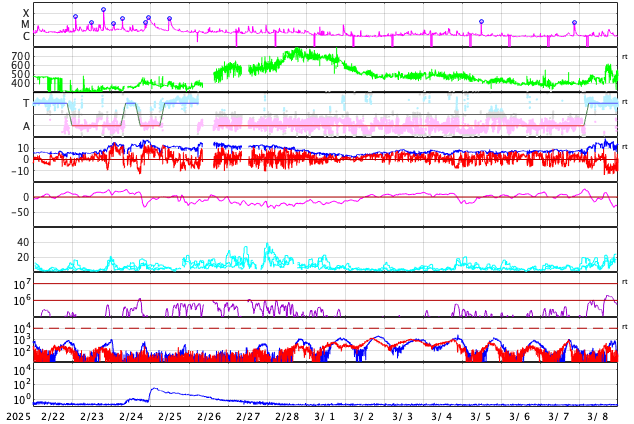Click the 10⁶ axis tick label
The image size is (634, 424).
[22, 301]
